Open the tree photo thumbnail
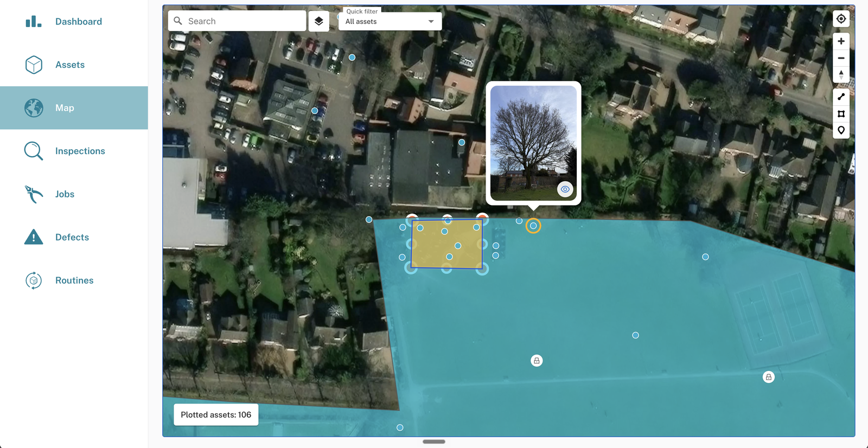Image resolution: width=868 pixels, height=448 pixels. coord(533,143)
